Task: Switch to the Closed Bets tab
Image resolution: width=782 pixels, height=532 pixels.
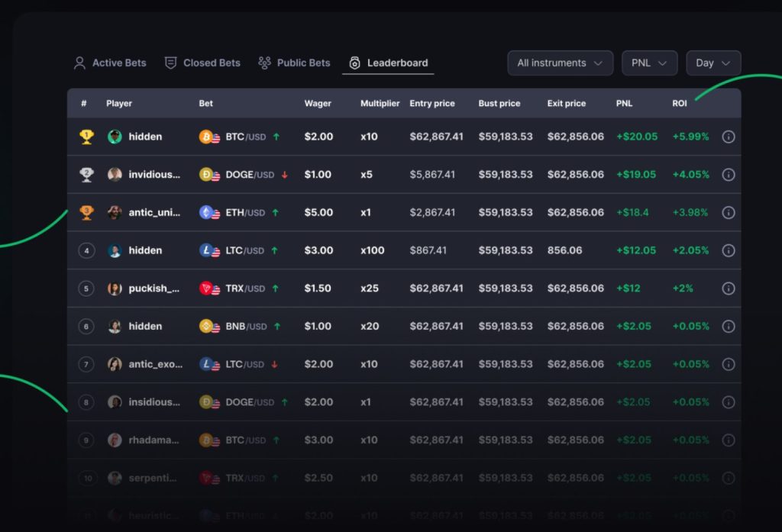Action: coord(202,63)
